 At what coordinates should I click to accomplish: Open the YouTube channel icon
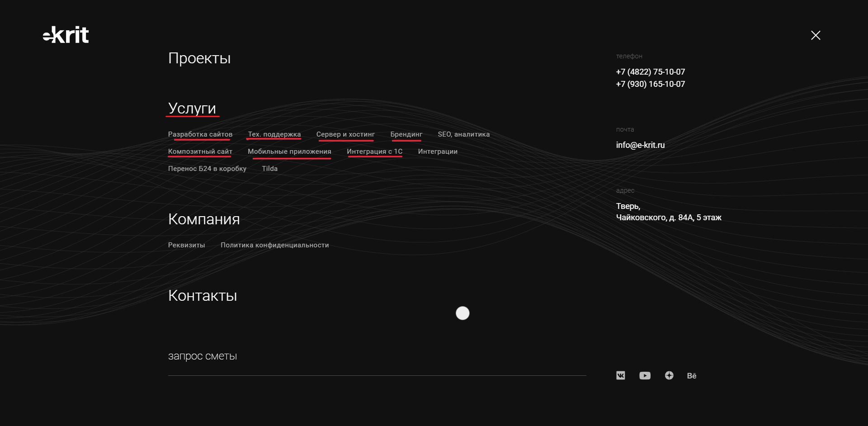point(645,376)
